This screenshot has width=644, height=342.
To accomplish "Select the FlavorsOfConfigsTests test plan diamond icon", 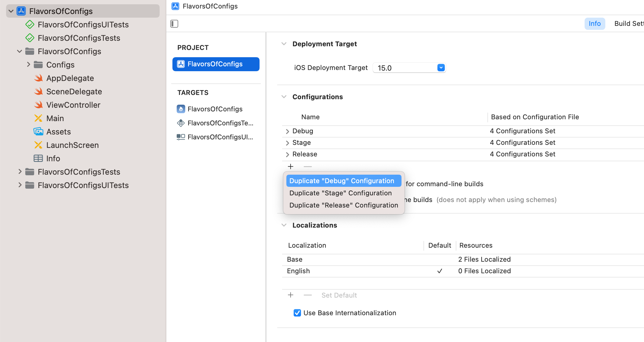I will [x=30, y=38].
